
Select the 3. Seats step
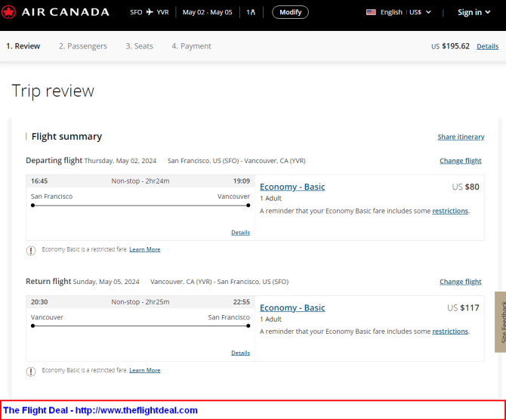coord(140,46)
